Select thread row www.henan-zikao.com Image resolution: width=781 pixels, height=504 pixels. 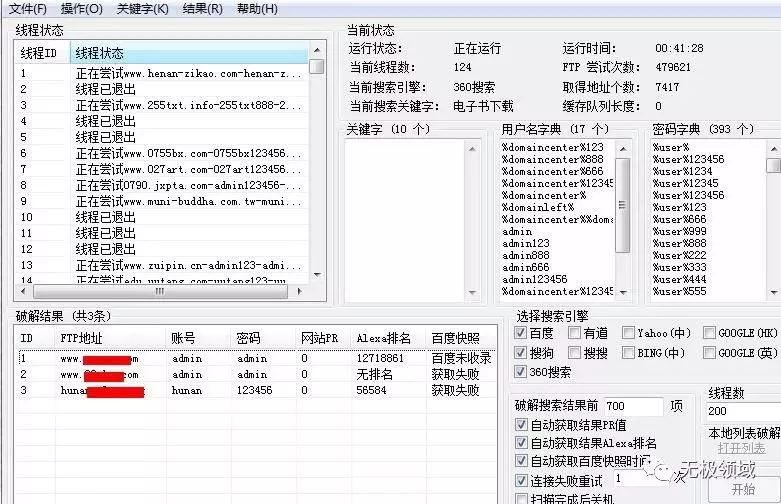[162, 73]
